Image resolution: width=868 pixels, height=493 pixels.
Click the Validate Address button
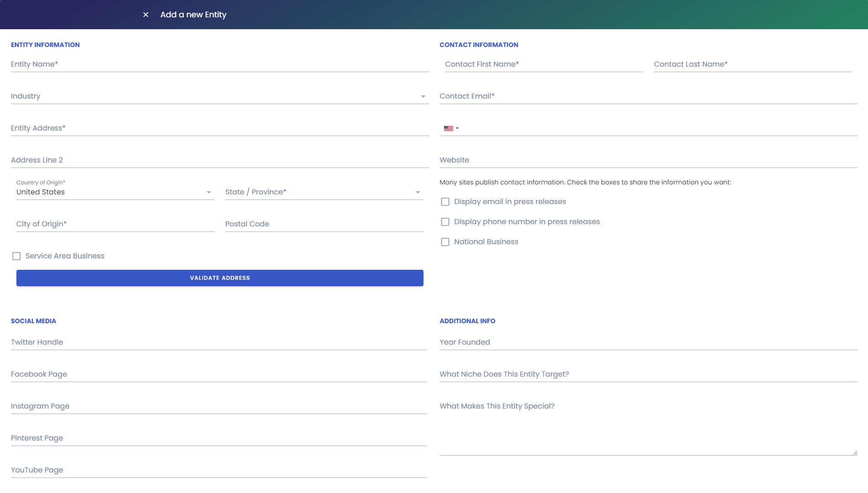[x=220, y=278]
